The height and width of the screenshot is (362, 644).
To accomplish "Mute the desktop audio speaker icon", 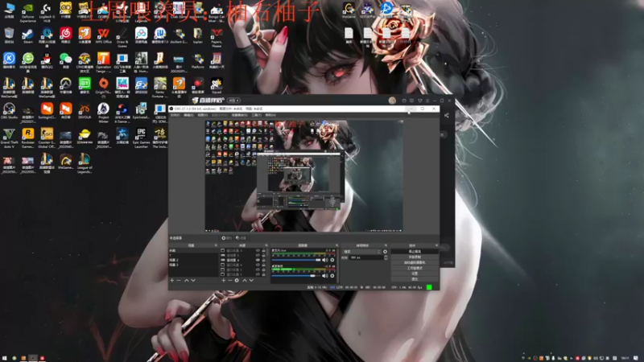I will (325, 276).
